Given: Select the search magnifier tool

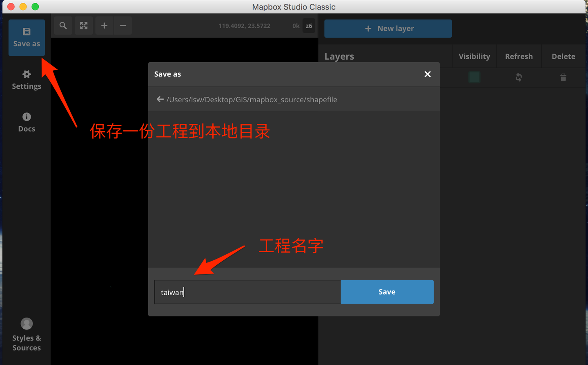Looking at the screenshot, I should click(63, 25).
